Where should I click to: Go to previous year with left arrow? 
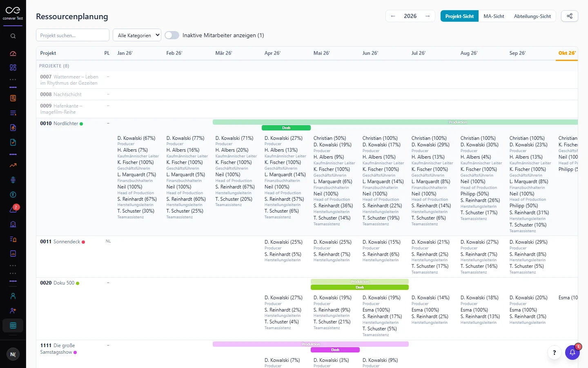click(x=393, y=16)
